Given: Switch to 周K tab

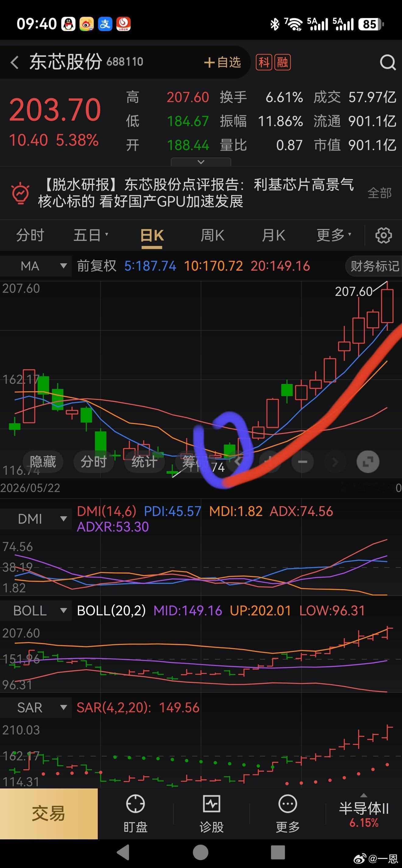Looking at the screenshot, I should pyautogui.click(x=213, y=235).
